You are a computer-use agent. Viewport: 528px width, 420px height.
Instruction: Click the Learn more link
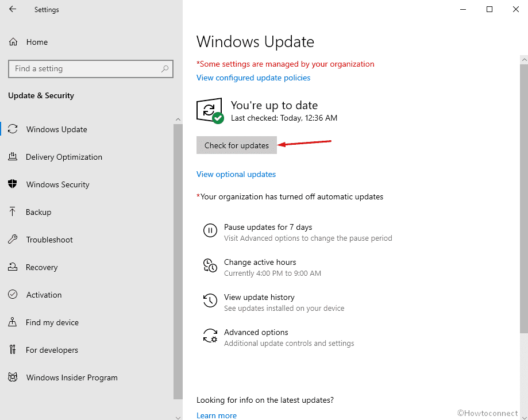click(x=217, y=415)
